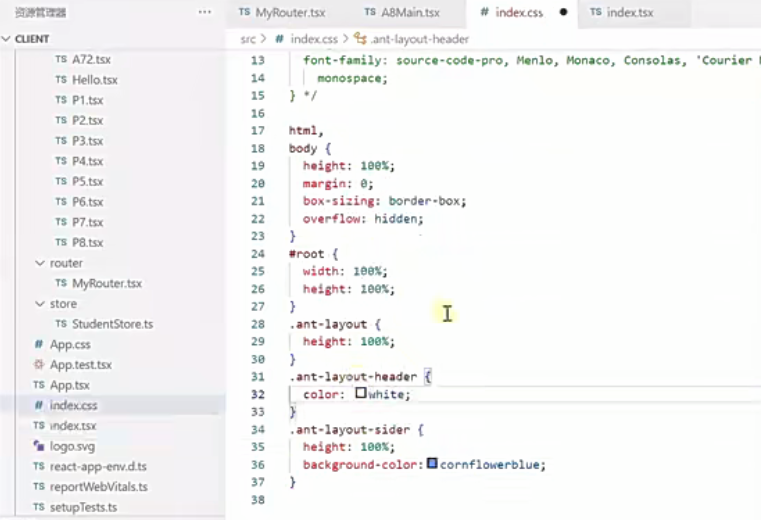Open P4.tsx in the file tree
Image resolution: width=761 pixels, height=520 pixels.
coord(87,161)
